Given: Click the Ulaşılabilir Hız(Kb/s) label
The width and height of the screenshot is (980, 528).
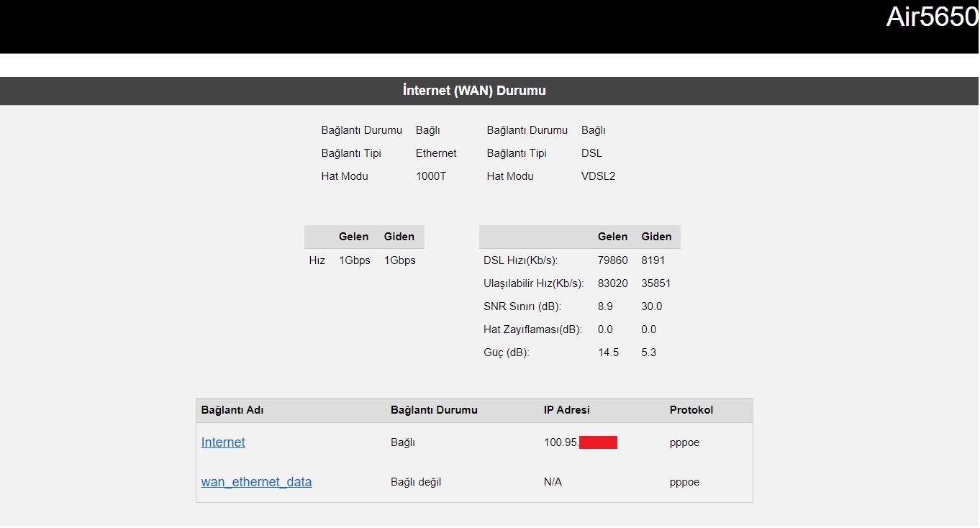Looking at the screenshot, I should (533, 283).
